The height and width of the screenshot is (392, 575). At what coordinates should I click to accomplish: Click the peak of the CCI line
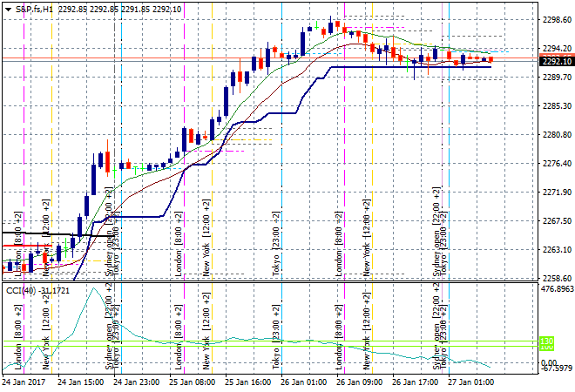pyautogui.click(x=93, y=289)
